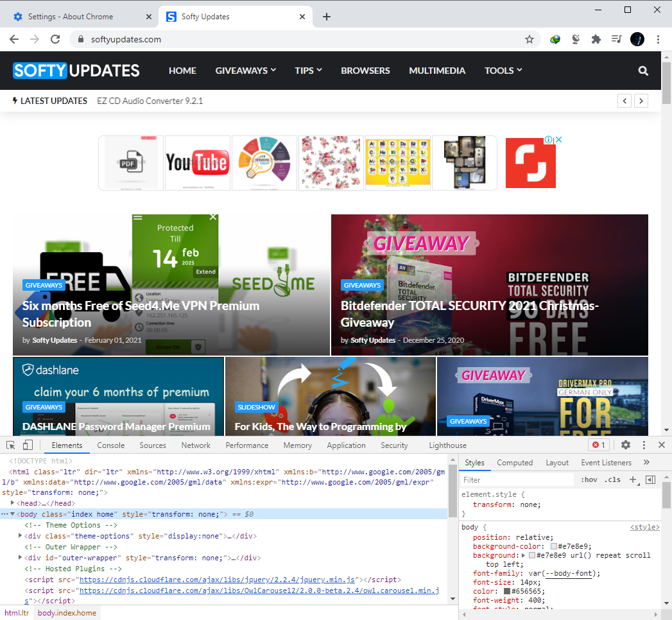Open the Layout tab in sidebar
Screen dimensions: 672x620
coord(557,463)
